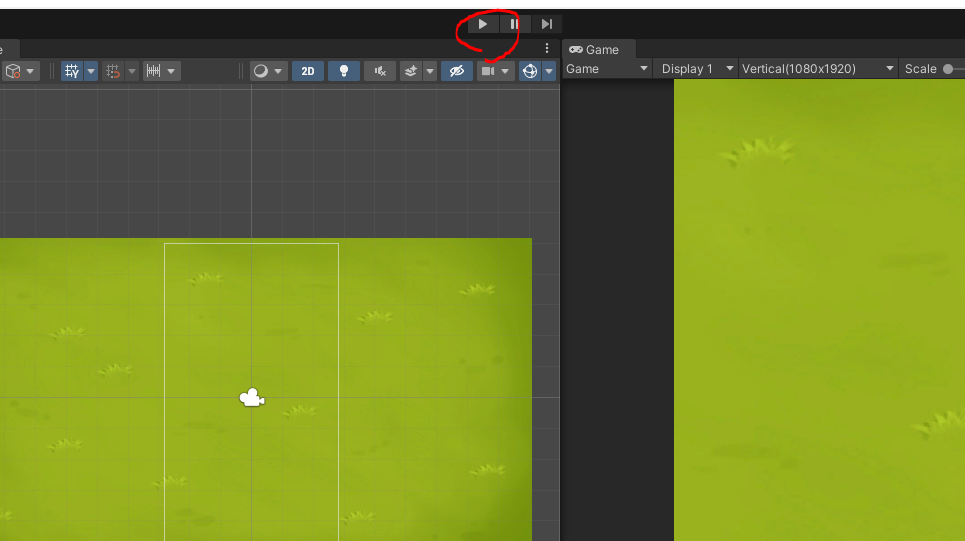Click the scene camera settings icon
965x541 pixels.
[488, 71]
